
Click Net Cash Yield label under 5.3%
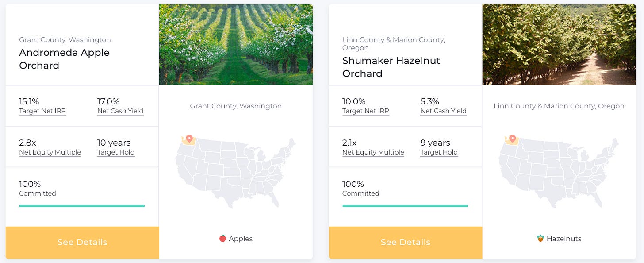coord(444,111)
